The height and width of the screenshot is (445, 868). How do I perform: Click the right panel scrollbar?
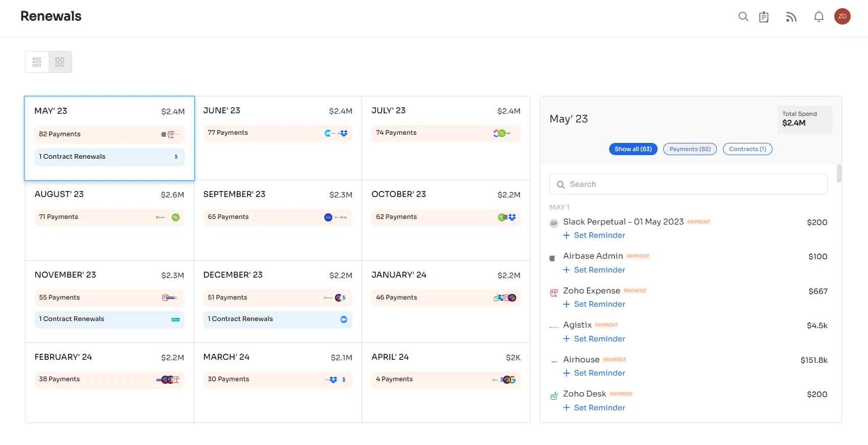pyautogui.click(x=839, y=173)
